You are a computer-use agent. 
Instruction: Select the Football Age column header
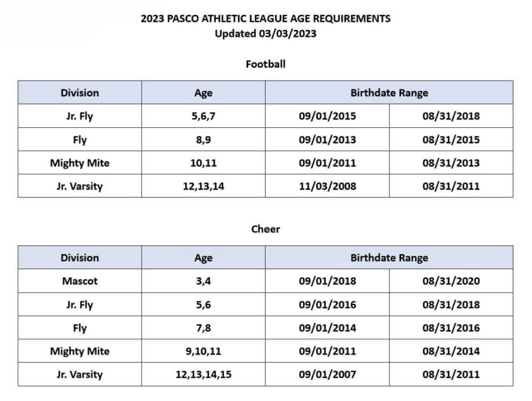(203, 93)
